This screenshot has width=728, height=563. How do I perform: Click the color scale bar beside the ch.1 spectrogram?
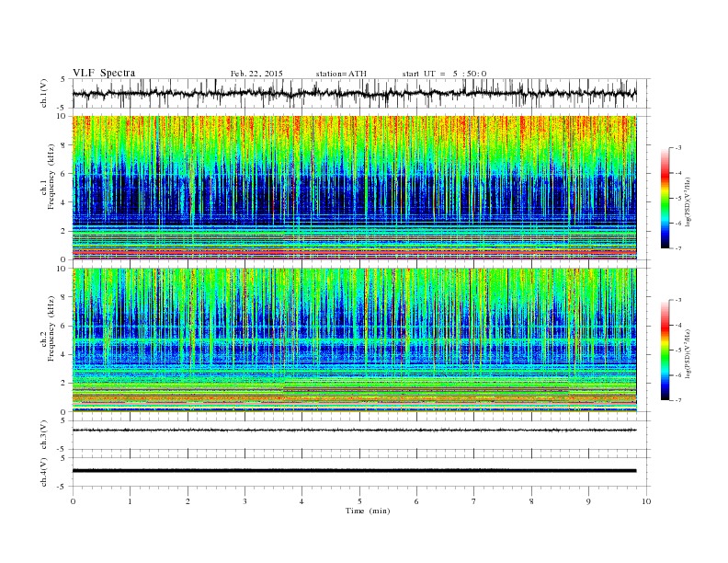click(x=665, y=198)
